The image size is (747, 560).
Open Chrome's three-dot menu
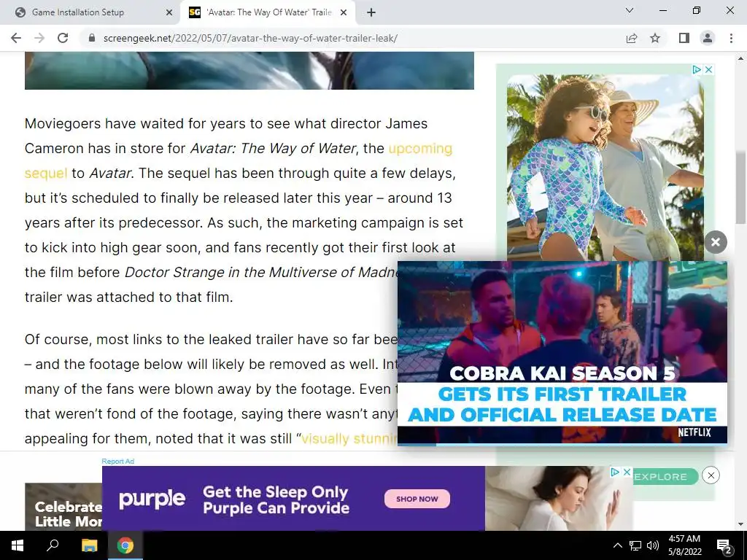click(731, 38)
